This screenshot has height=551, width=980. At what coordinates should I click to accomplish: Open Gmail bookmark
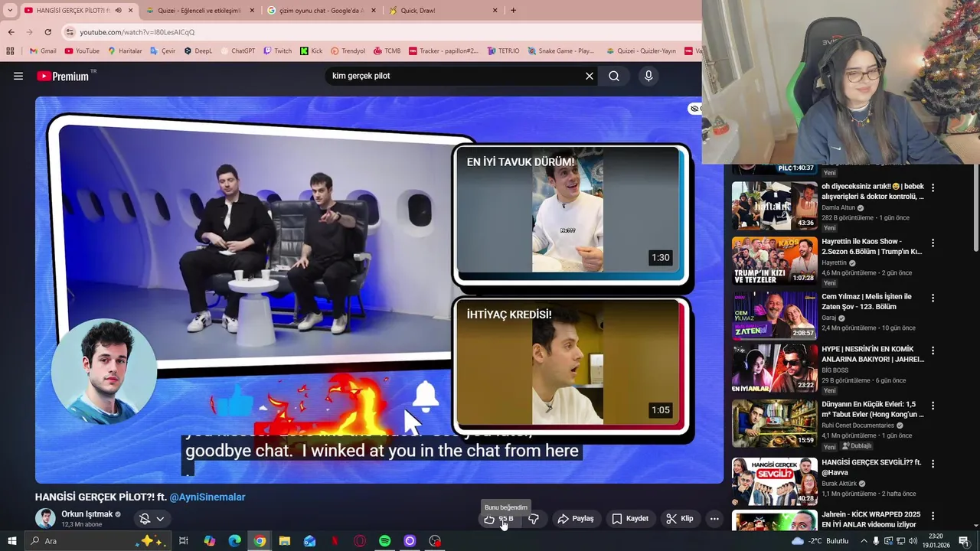43,51
